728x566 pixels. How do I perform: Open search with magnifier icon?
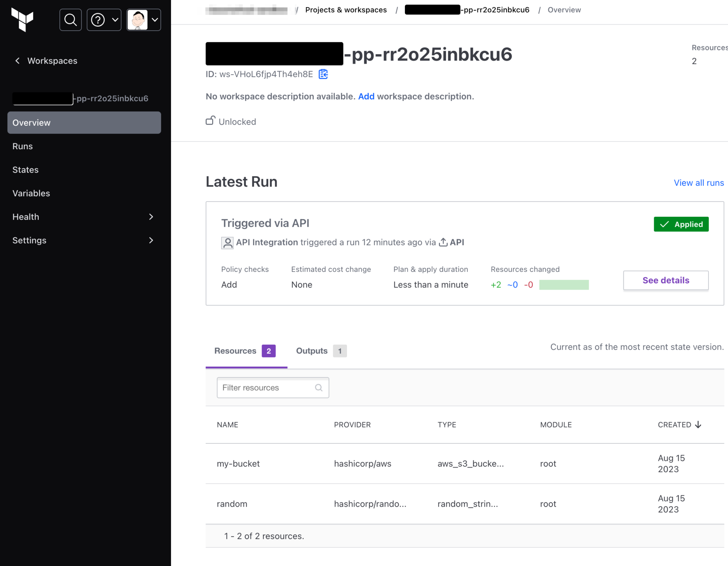coord(70,20)
